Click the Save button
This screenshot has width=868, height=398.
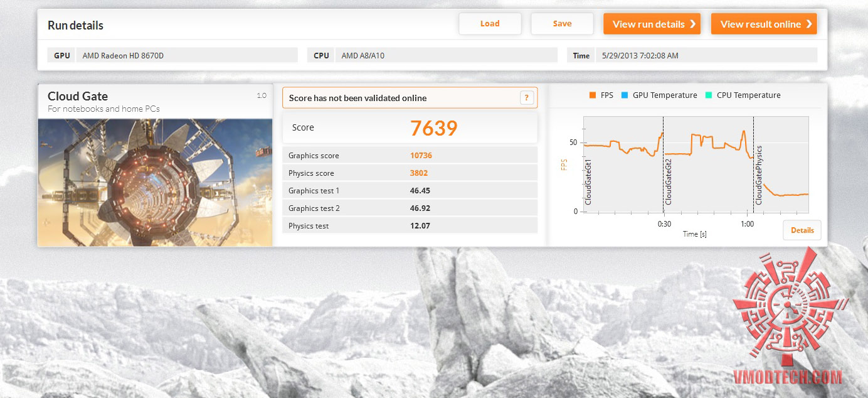coord(562,24)
